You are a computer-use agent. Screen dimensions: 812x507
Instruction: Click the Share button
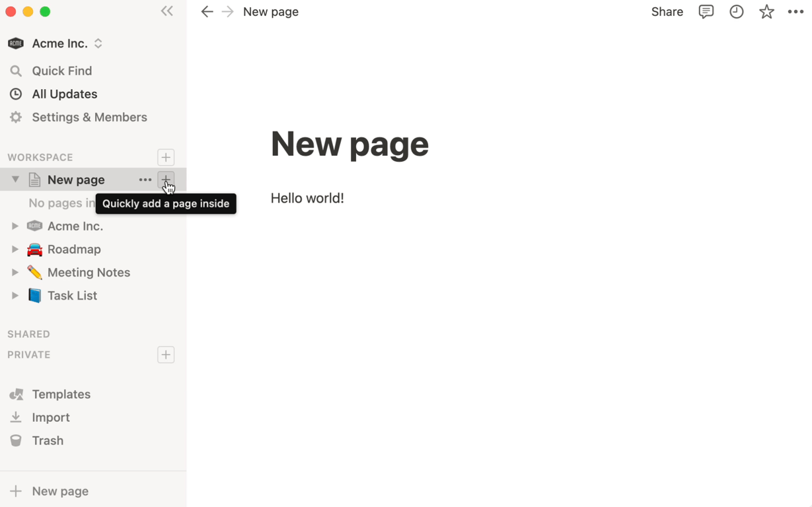point(667,12)
